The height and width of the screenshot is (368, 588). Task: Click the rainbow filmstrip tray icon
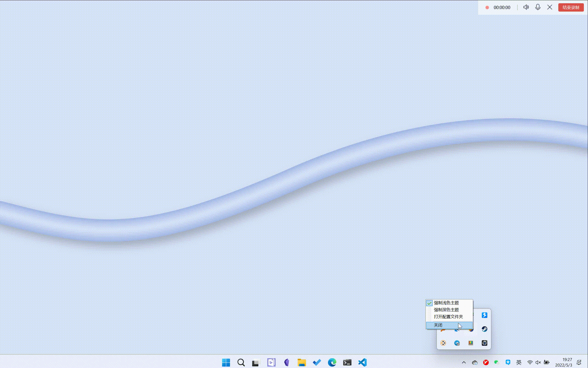click(471, 343)
